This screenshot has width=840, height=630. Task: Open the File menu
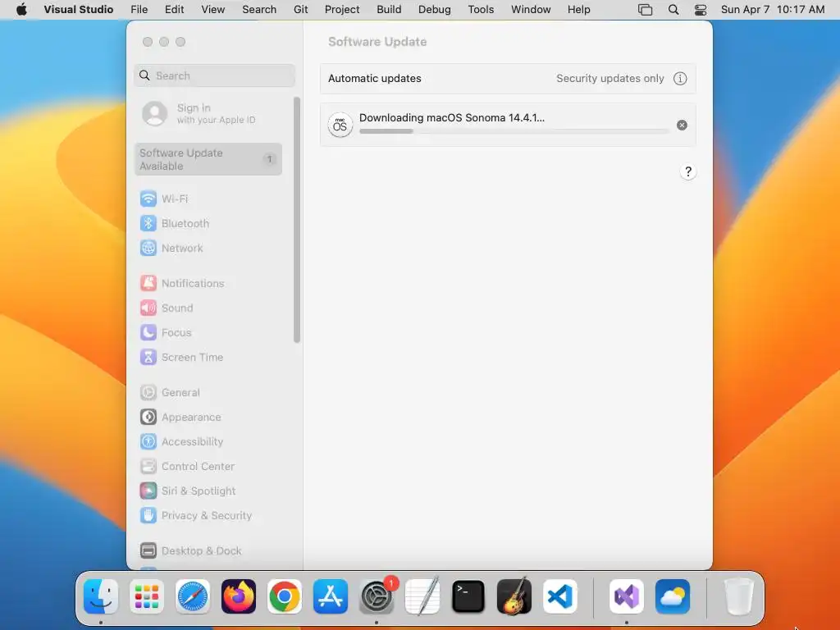(139, 10)
